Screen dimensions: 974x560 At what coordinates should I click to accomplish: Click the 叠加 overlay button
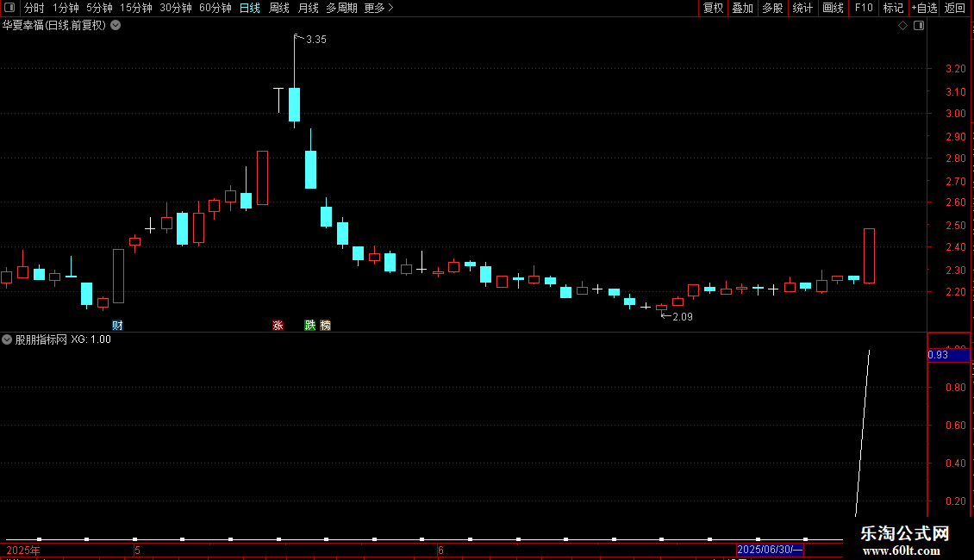point(742,8)
